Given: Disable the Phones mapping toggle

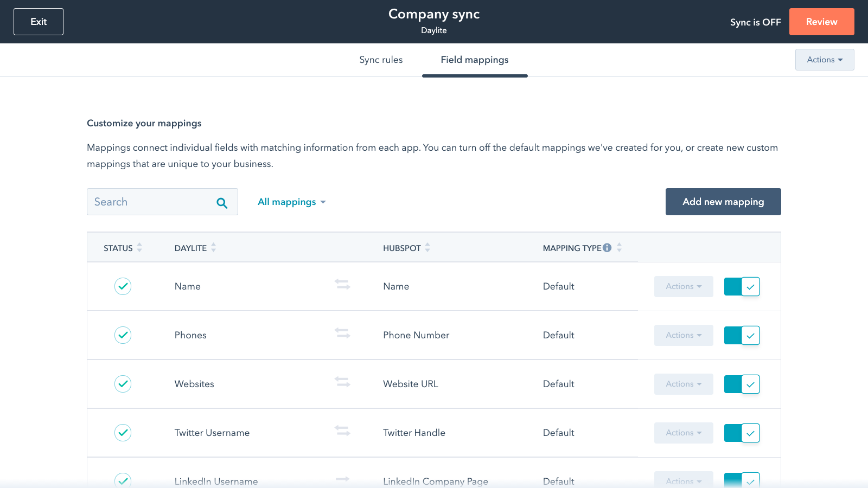Looking at the screenshot, I should coord(742,335).
